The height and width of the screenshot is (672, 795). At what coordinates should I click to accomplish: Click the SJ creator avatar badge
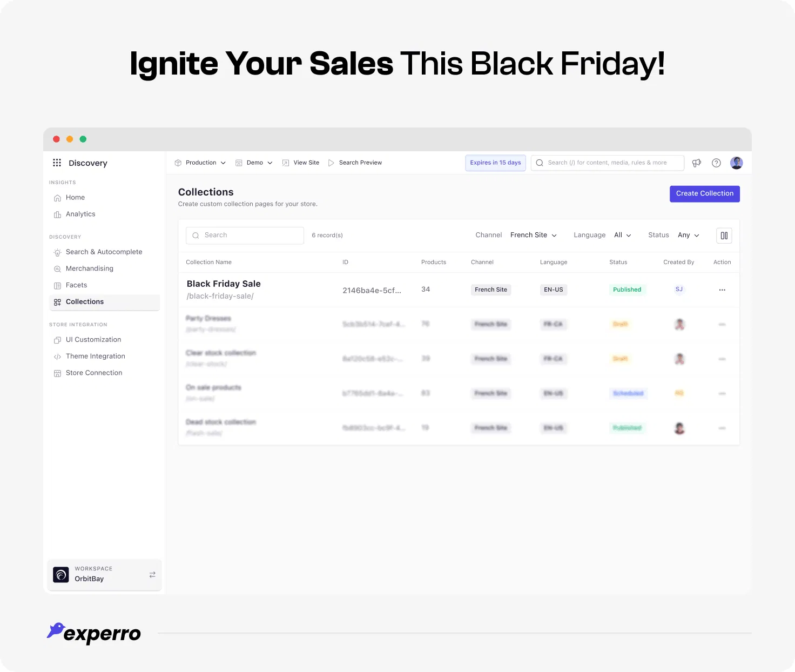click(x=679, y=290)
